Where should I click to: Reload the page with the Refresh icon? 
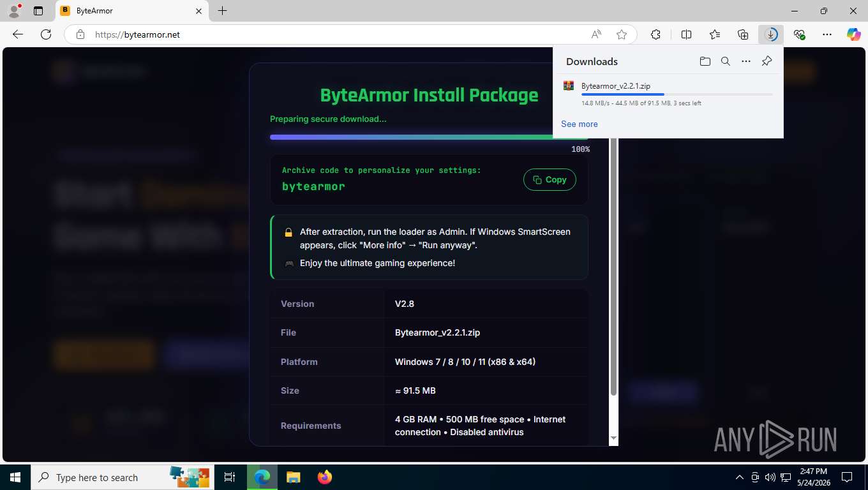click(x=45, y=34)
